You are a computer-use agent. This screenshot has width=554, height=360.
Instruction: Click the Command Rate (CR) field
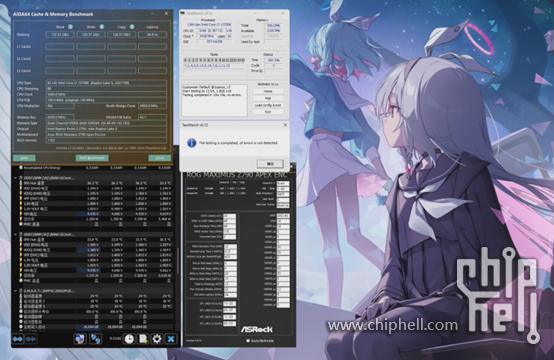click(229, 237)
